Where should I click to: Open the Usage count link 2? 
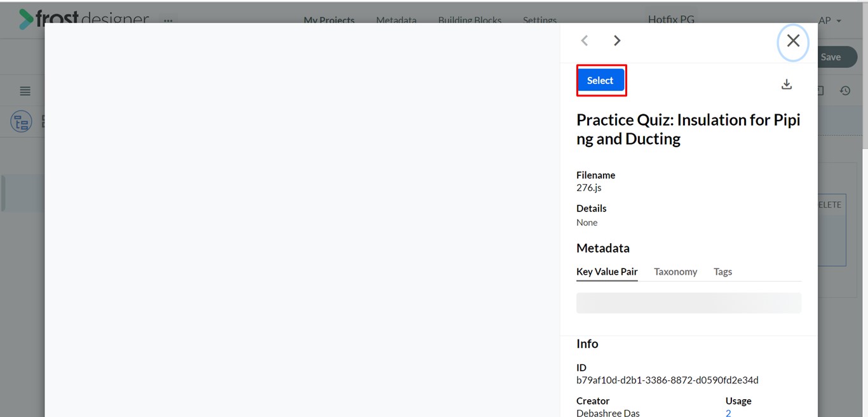(728, 413)
